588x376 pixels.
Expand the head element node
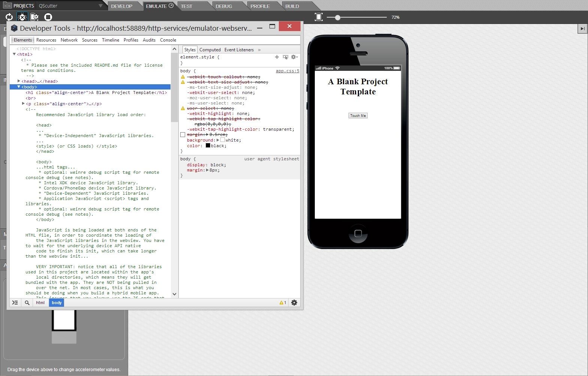[19, 81]
